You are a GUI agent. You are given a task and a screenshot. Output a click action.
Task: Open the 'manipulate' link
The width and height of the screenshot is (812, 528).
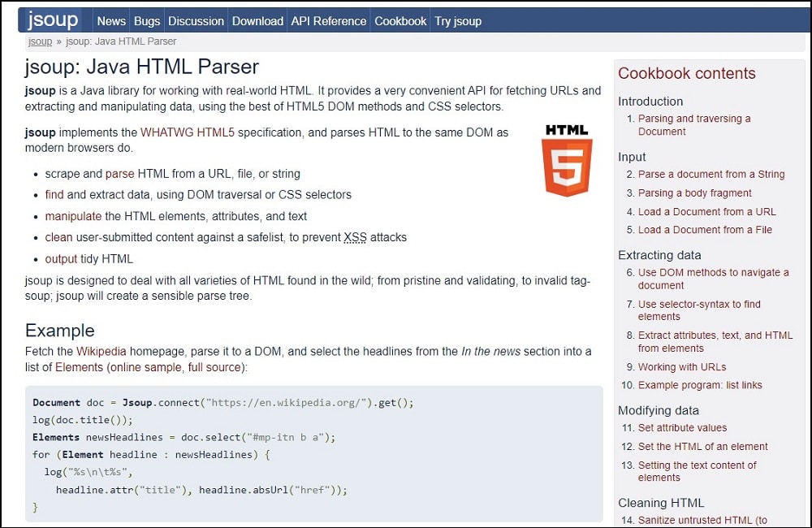click(73, 216)
